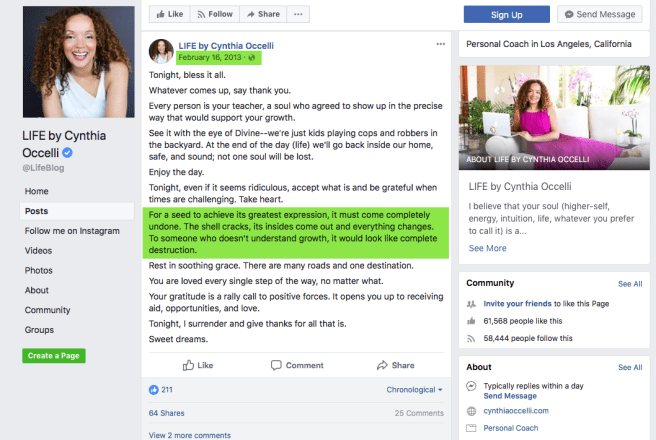
Task: Like the post by Cynthia Occelli
Action: 200,365
